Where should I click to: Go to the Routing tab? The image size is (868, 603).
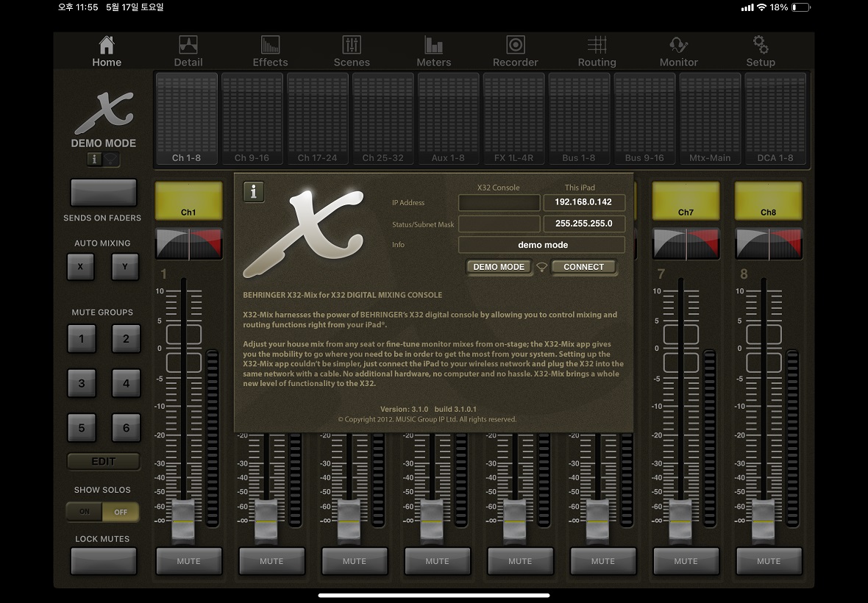(x=597, y=51)
